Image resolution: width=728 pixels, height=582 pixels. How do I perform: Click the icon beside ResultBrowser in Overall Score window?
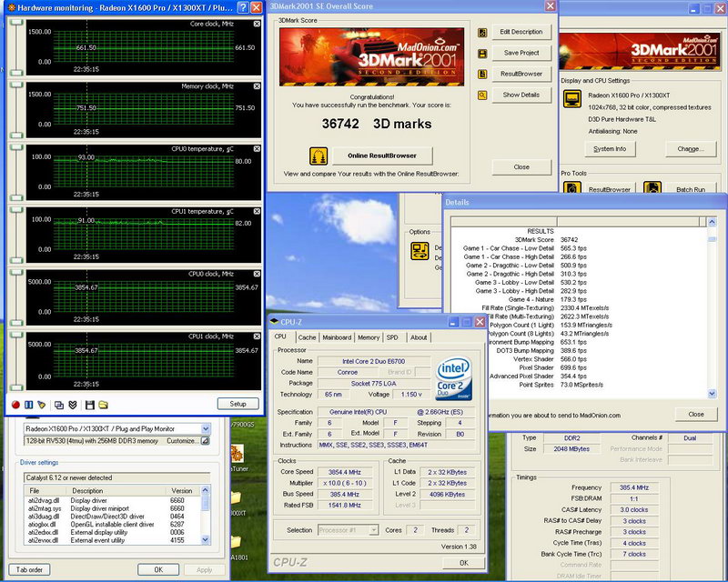482,75
